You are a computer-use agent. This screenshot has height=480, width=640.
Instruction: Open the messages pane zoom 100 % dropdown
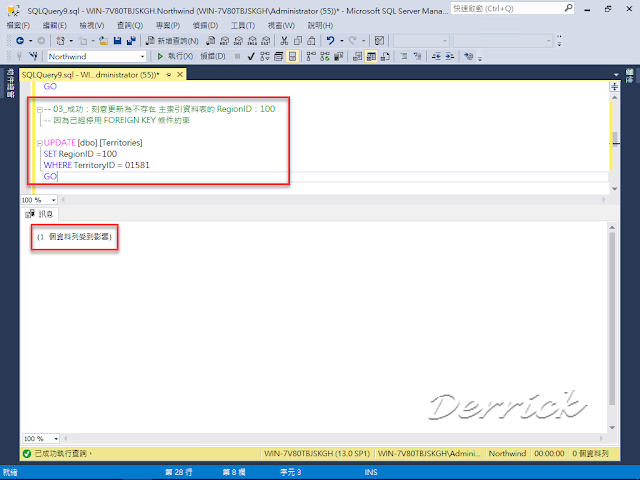coord(56,439)
